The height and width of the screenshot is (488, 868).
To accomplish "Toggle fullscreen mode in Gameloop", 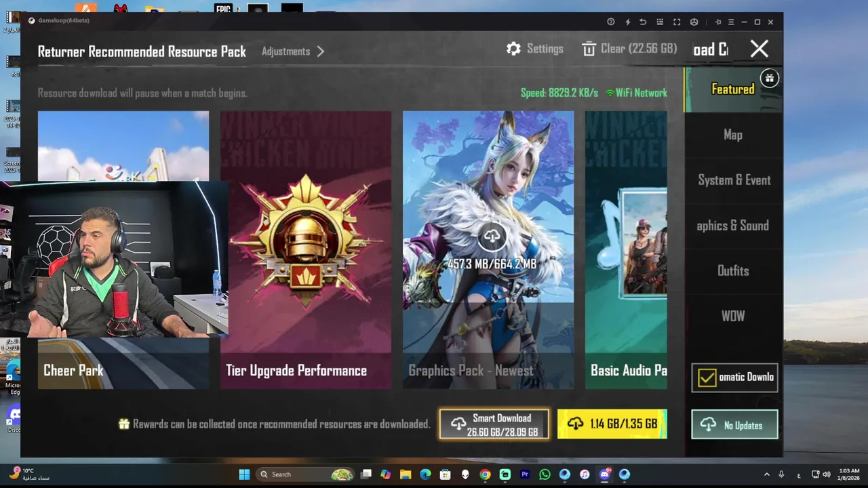I will click(677, 22).
